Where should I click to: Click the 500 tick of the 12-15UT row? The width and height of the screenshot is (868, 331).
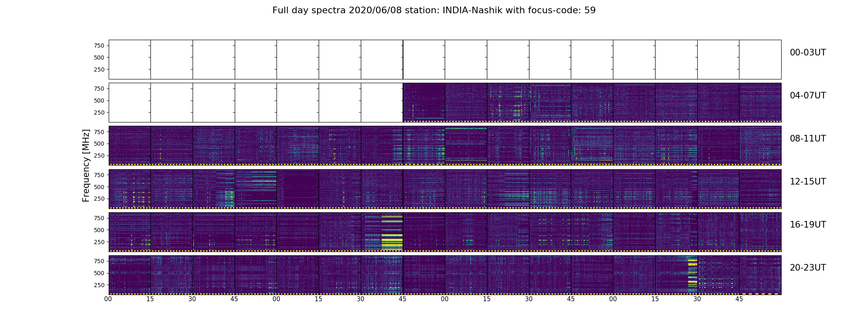tap(99, 187)
